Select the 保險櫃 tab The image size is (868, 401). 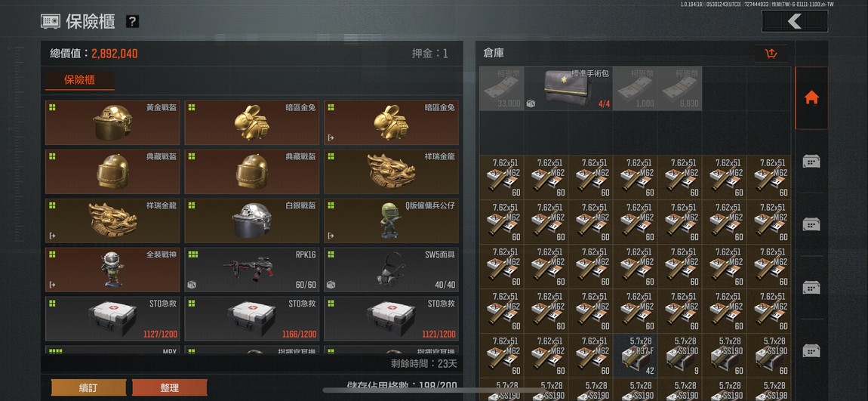[80, 80]
